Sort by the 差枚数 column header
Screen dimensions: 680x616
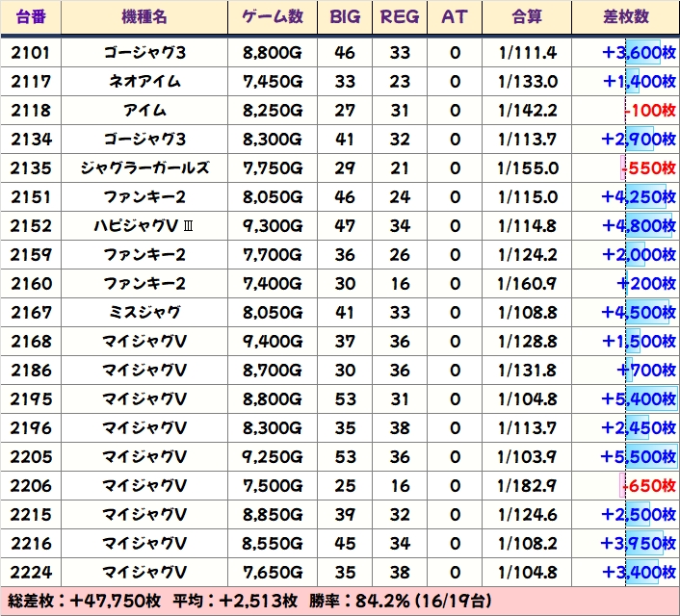tap(625, 17)
